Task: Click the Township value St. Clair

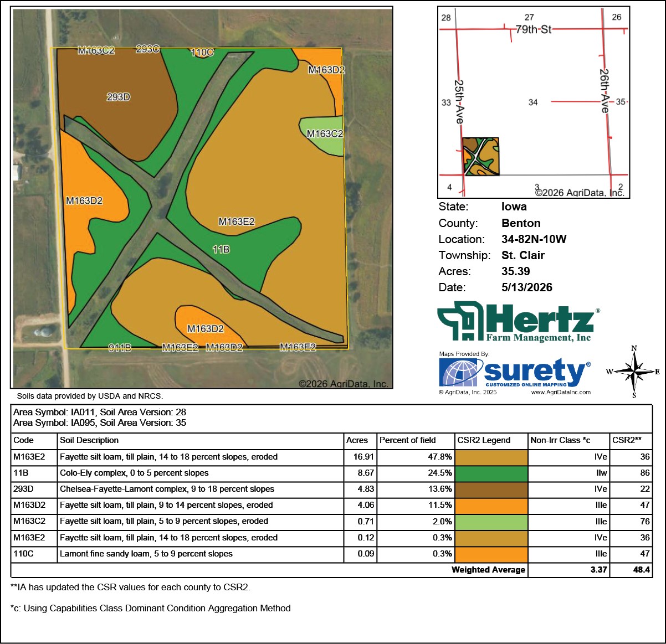Action: tap(523, 255)
